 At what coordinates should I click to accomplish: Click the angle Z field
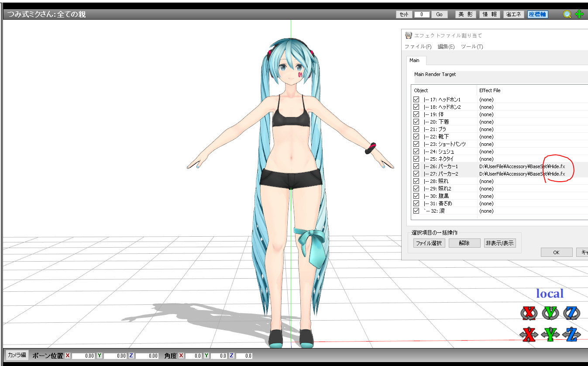click(x=244, y=356)
